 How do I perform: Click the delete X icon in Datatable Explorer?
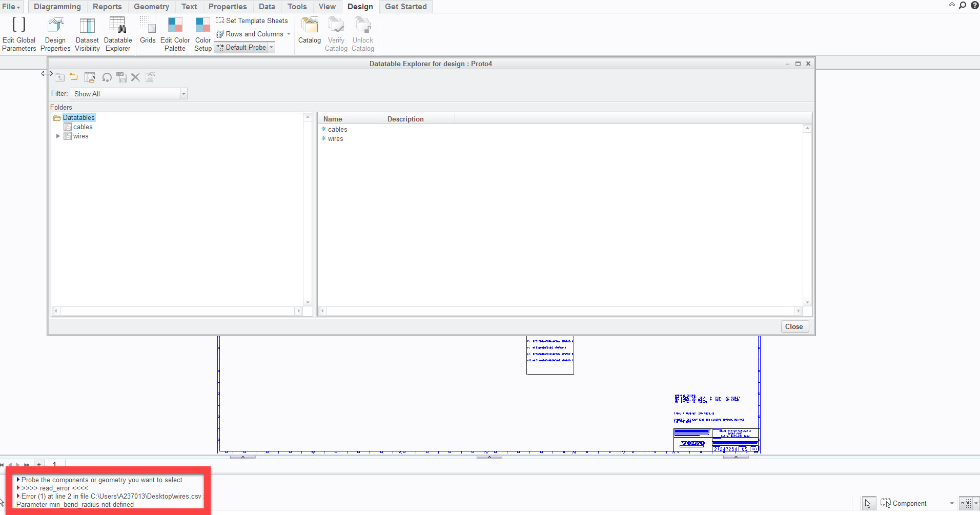click(x=135, y=77)
